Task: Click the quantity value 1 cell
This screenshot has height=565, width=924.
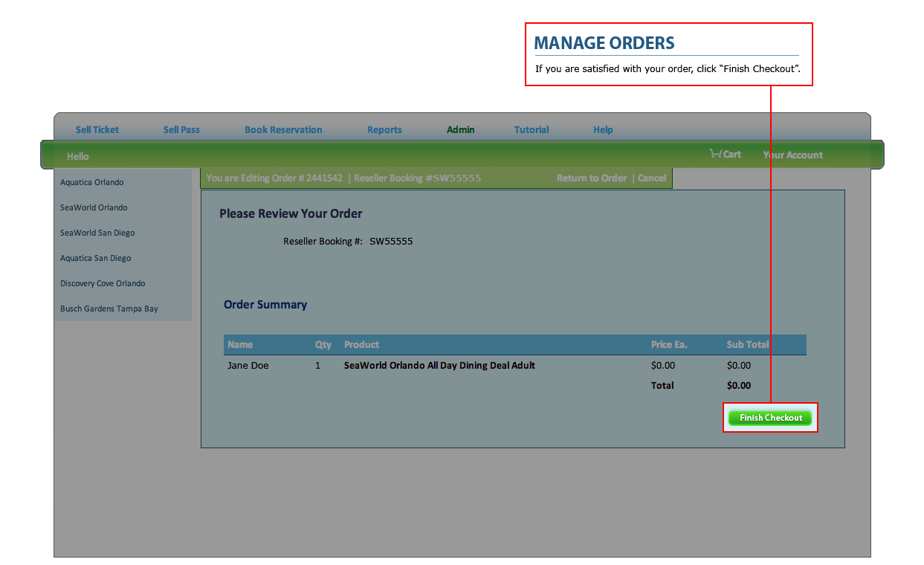Action: 317,365
